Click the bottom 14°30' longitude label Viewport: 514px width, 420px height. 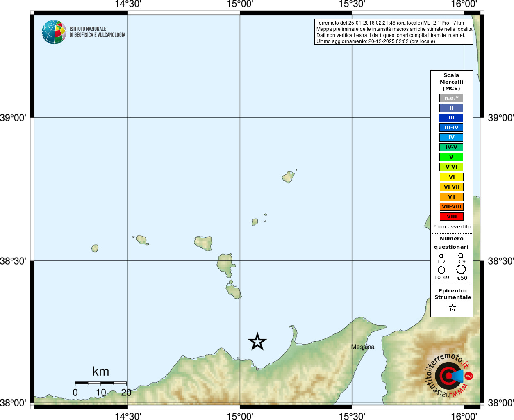[x=128, y=416]
